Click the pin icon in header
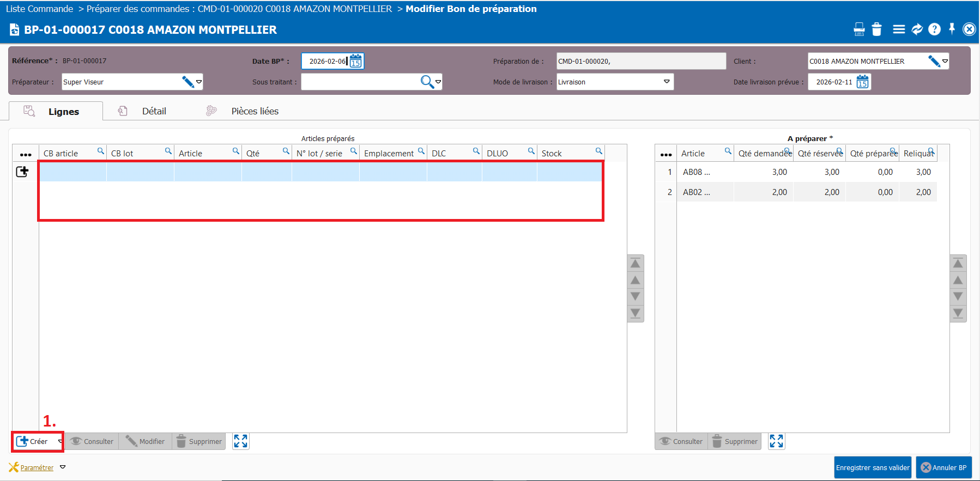This screenshot has width=980, height=481. tap(952, 29)
